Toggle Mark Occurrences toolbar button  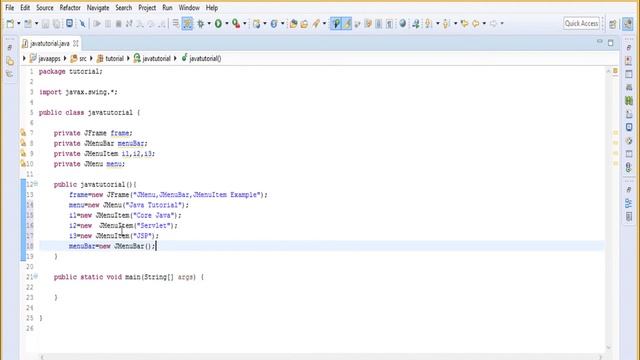tap(336, 24)
